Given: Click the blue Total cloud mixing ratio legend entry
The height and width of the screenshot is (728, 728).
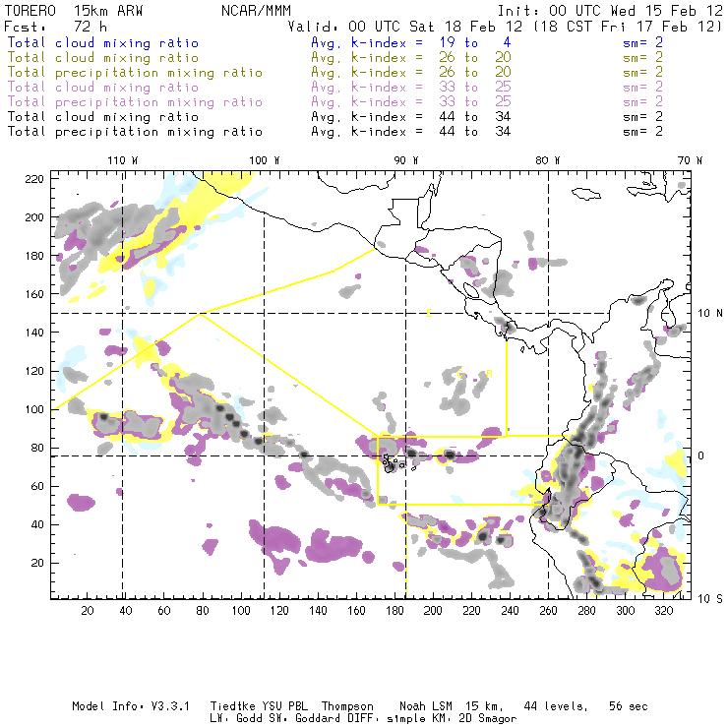Looking at the screenshot, I should 116,43.
